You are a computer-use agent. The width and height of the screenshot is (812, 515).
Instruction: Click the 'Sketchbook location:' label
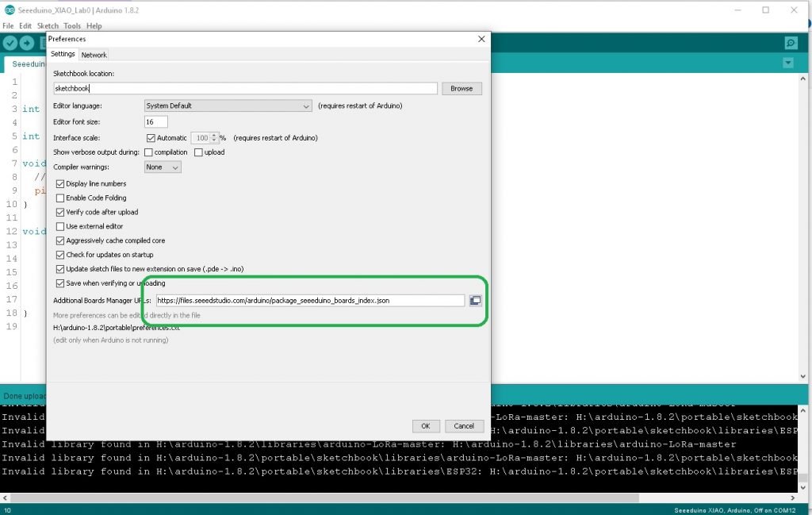[83, 74]
